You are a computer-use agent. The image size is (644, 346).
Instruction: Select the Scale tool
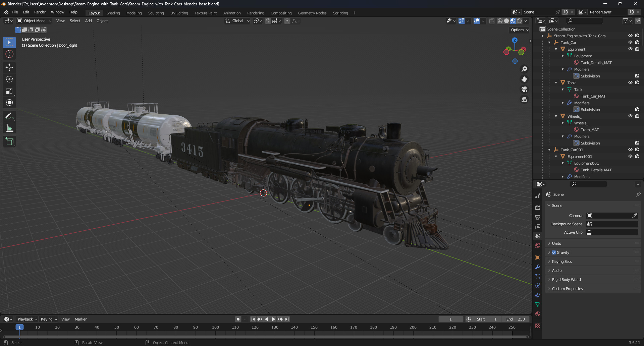[9, 91]
